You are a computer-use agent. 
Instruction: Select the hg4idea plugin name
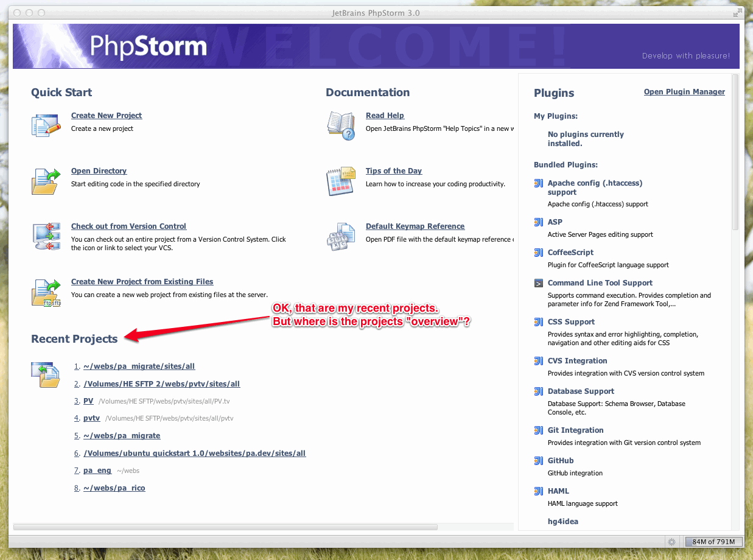(x=562, y=522)
